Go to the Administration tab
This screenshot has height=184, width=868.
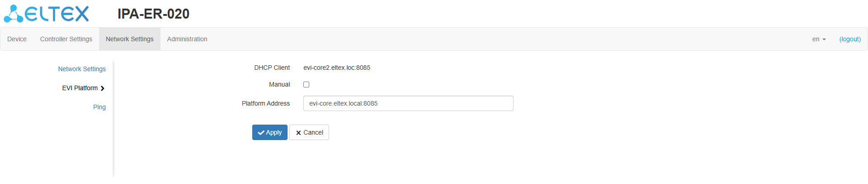coord(187,39)
